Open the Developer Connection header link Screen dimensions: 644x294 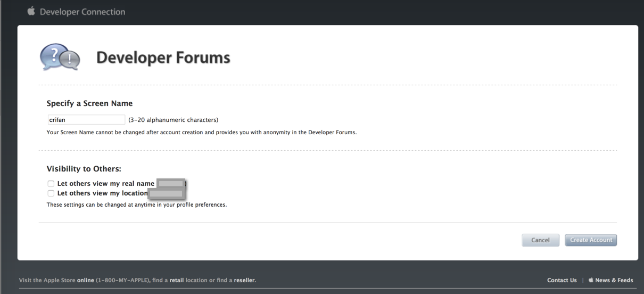click(x=82, y=12)
